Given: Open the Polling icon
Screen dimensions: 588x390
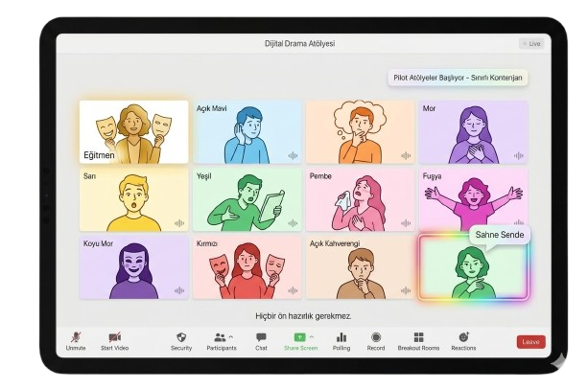Looking at the screenshot, I should click(341, 338).
